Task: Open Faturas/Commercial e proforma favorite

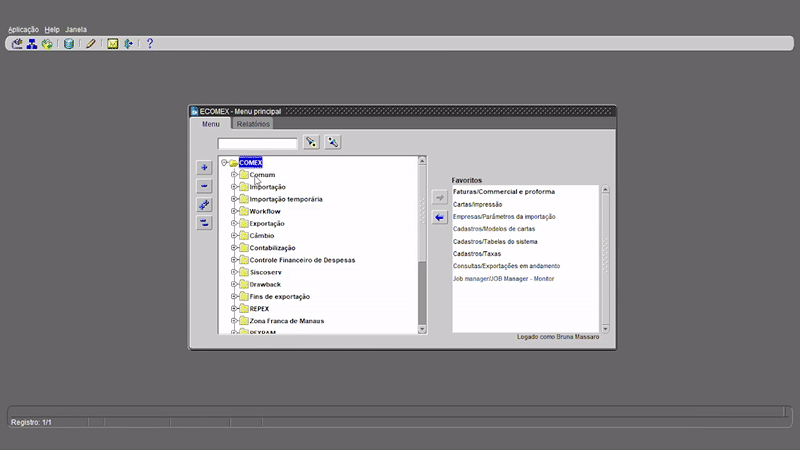Action: coord(504,192)
